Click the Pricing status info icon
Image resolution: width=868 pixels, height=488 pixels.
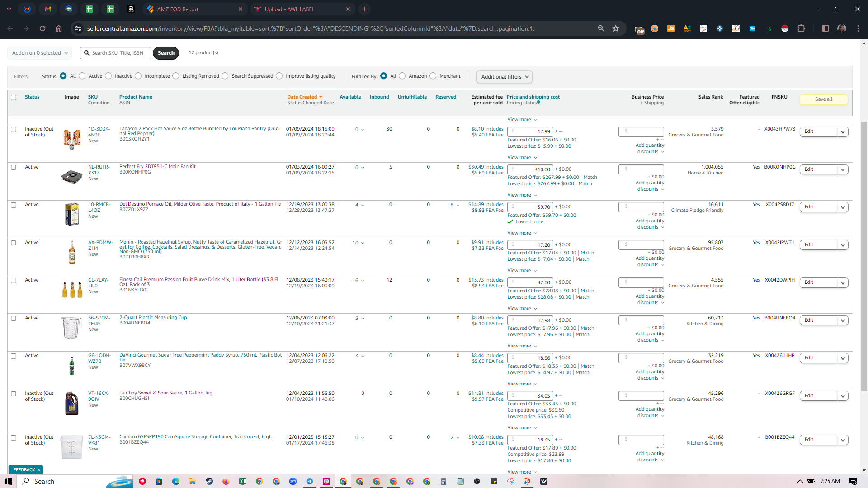pos(538,103)
